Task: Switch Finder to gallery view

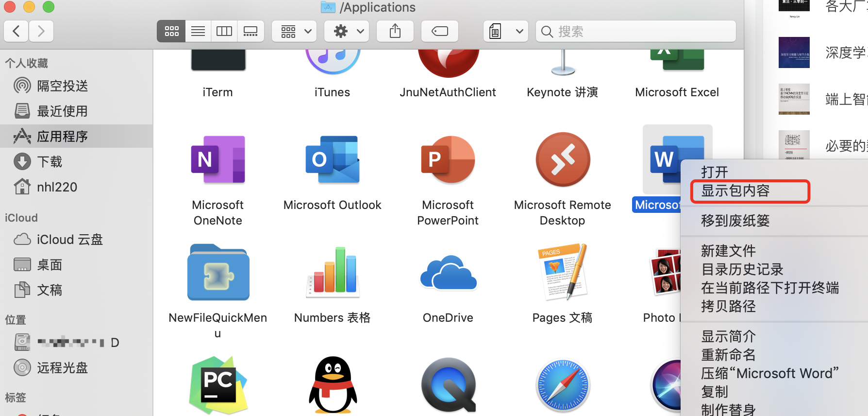Action: (250, 32)
